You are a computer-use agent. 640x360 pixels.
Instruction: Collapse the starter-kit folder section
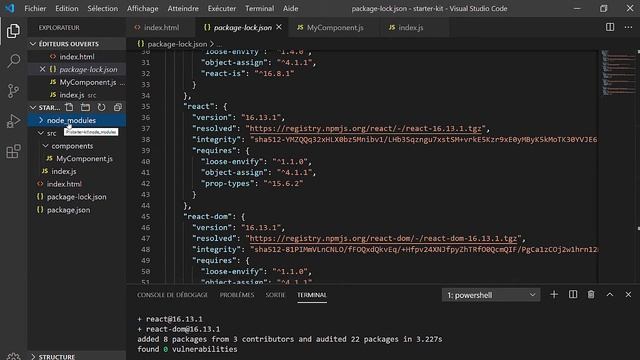tap(33, 107)
